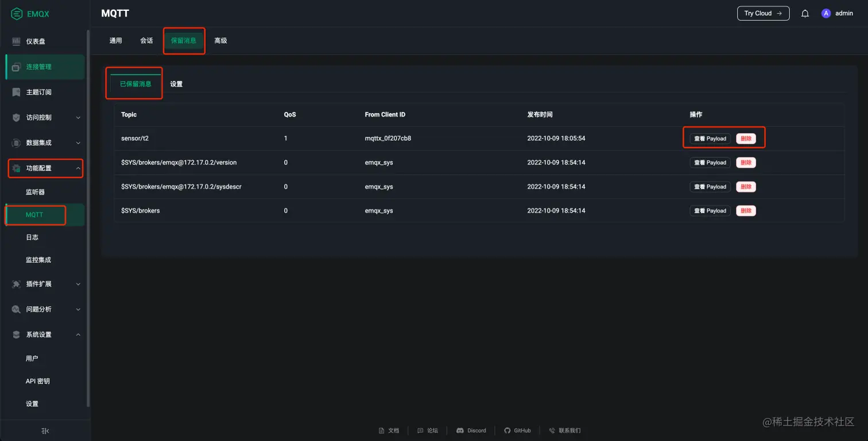This screenshot has width=868, height=441.
Task: Open the 高级 tab
Action: tap(220, 41)
